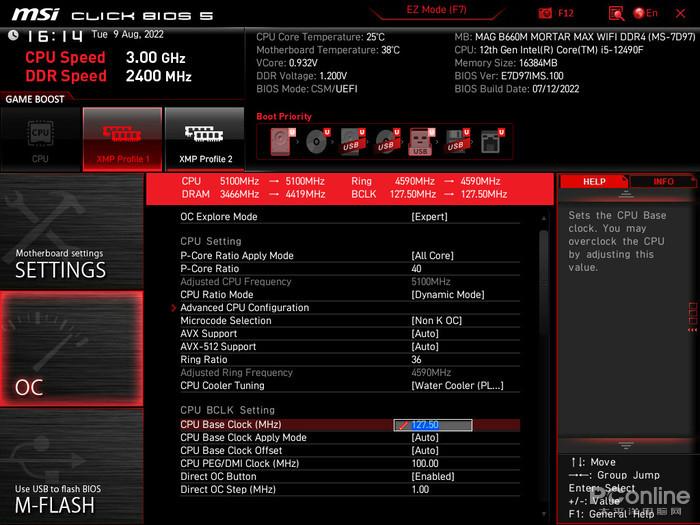Select the CPU BCLK Setting section header
The height and width of the screenshot is (525, 700).
pos(227,410)
